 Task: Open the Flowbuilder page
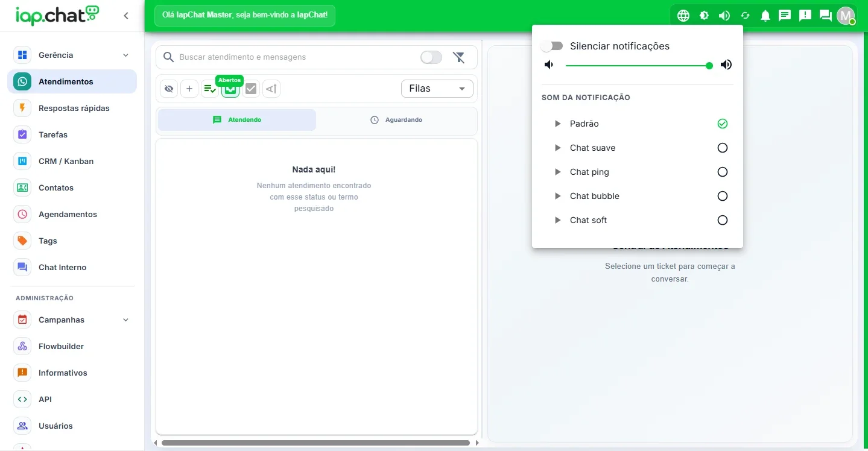72,346
